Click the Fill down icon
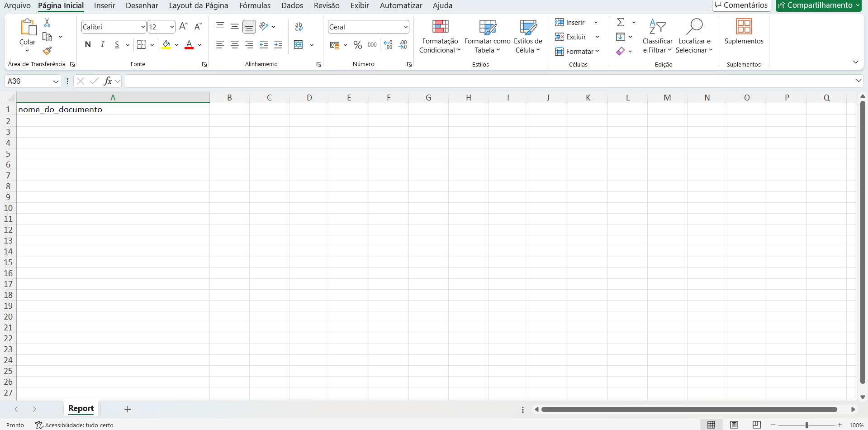The height and width of the screenshot is (430, 868). (x=621, y=37)
